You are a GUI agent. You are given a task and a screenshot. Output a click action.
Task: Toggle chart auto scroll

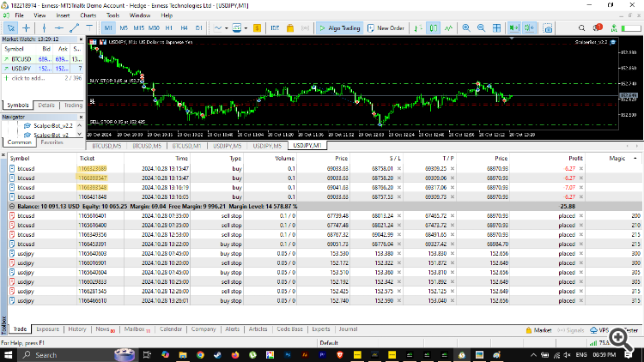coord(513,28)
